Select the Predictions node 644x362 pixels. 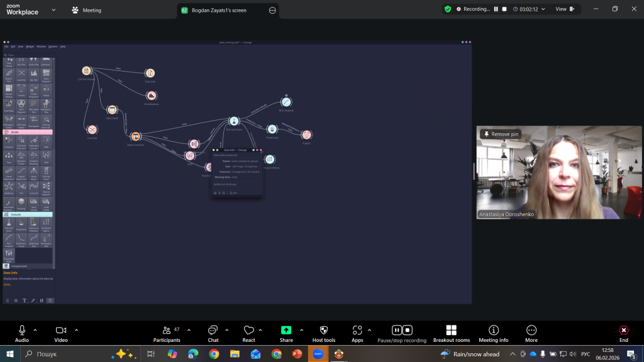click(272, 129)
